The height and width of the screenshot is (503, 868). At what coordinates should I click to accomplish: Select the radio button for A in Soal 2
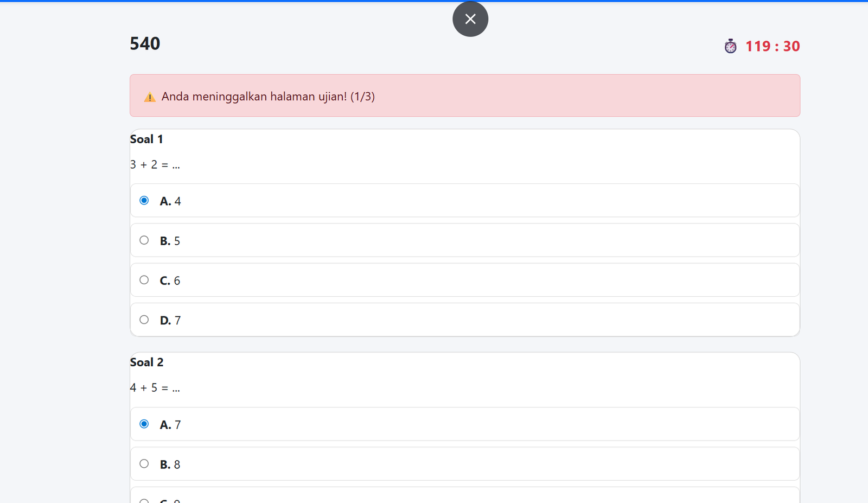pyautogui.click(x=144, y=424)
